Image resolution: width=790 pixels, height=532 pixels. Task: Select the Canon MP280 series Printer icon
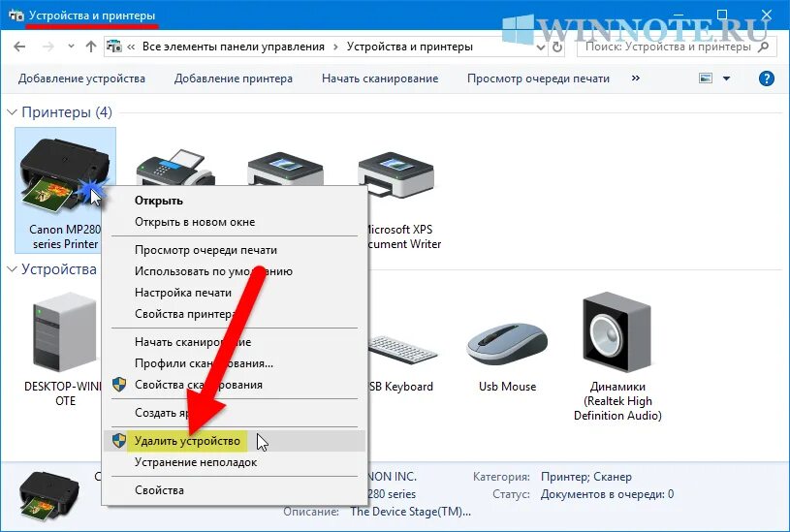65,176
